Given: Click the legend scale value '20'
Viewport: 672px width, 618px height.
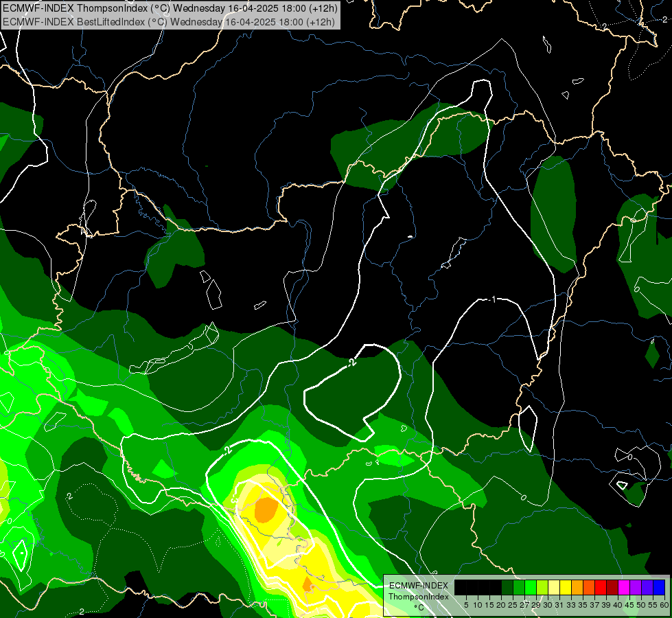Looking at the screenshot, I should coord(501,605).
